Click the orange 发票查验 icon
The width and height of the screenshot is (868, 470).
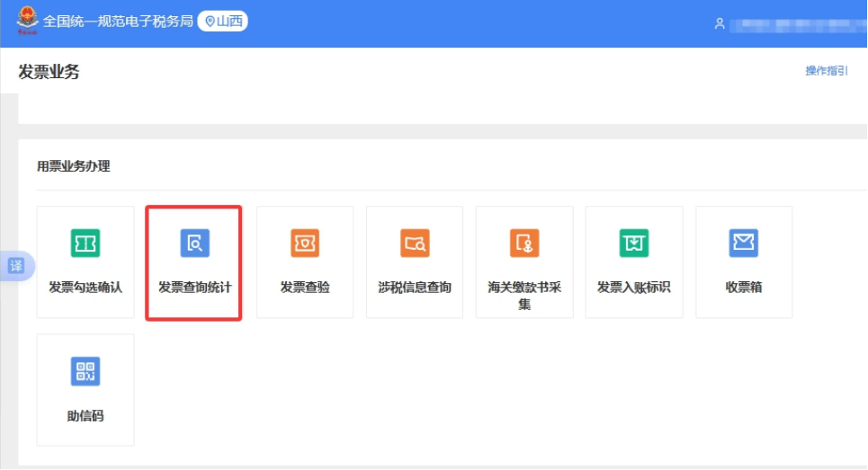click(305, 244)
